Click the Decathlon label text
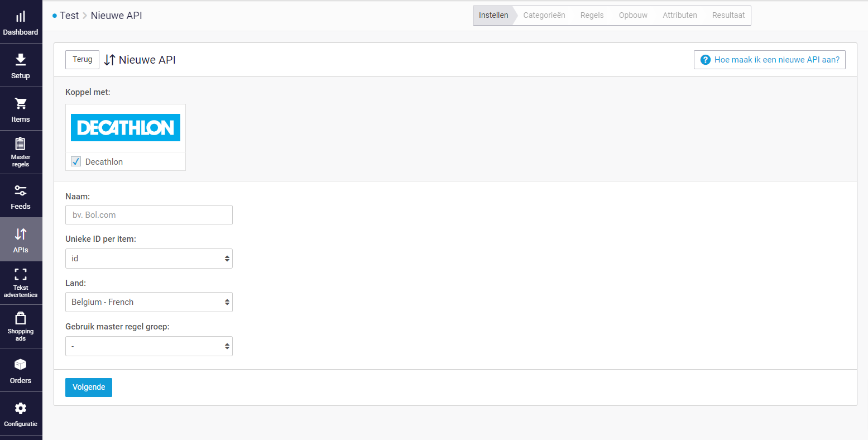 pos(104,162)
